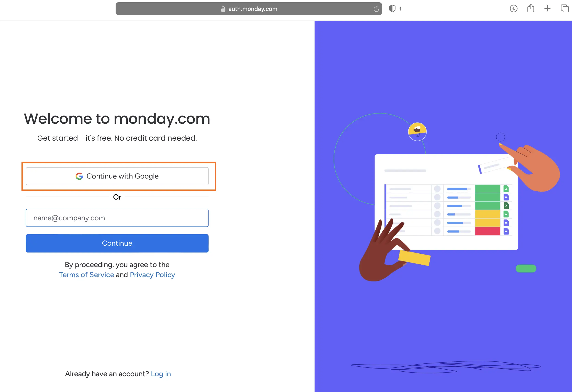Screen dimensions: 572x392
Task: Click the share icon in browser toolbar
Action: click(531, 8)
